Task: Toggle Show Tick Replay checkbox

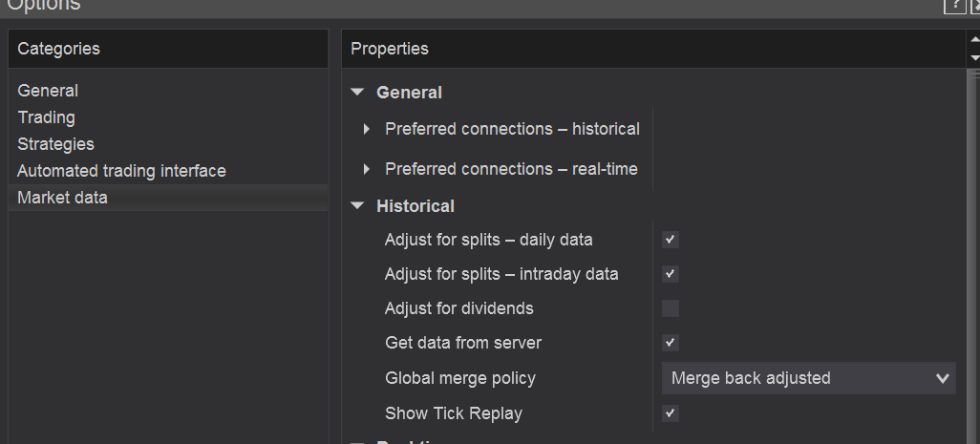Action: pyautogui.click(x=671, y=413)
